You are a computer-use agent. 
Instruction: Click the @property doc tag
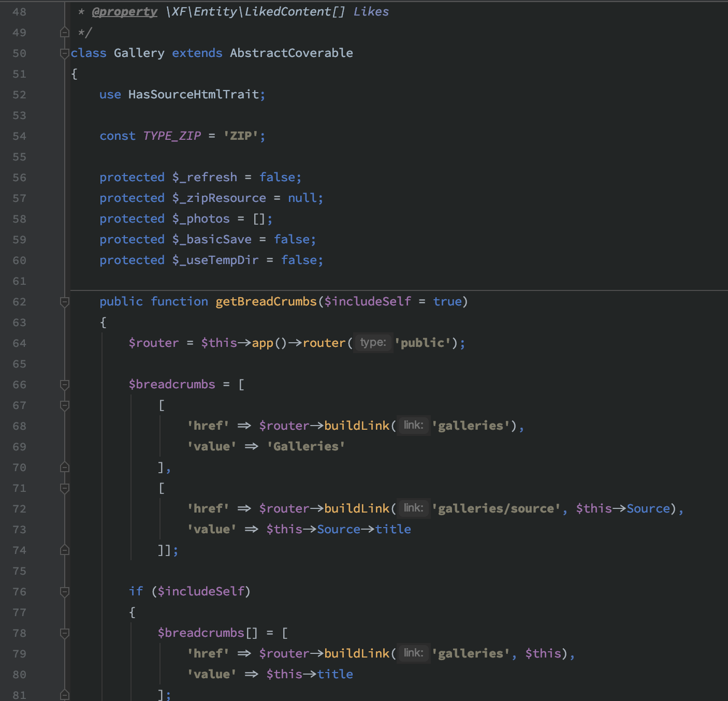click(124, 12)
